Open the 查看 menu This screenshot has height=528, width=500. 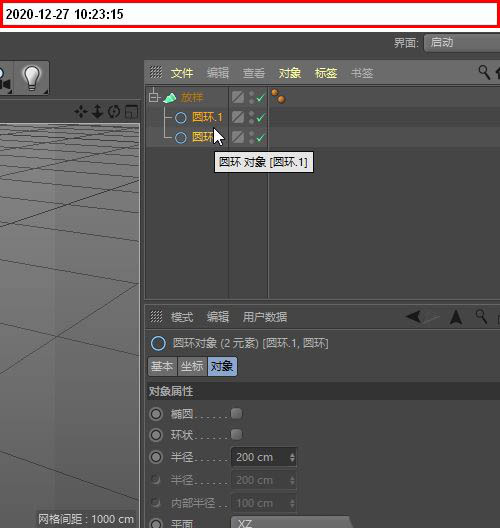tap(254, 73)
